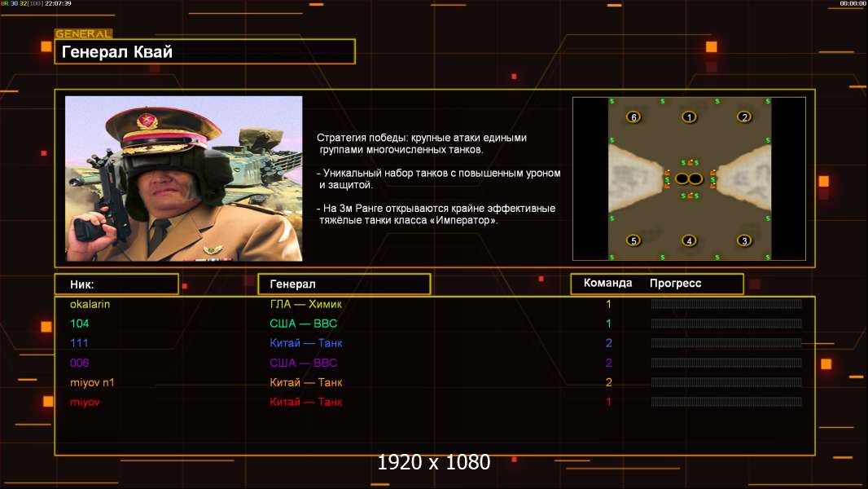This screenshot has height=489, width=868.
Task: Select start position 3 on the map
Action: [x=744, y=240]
